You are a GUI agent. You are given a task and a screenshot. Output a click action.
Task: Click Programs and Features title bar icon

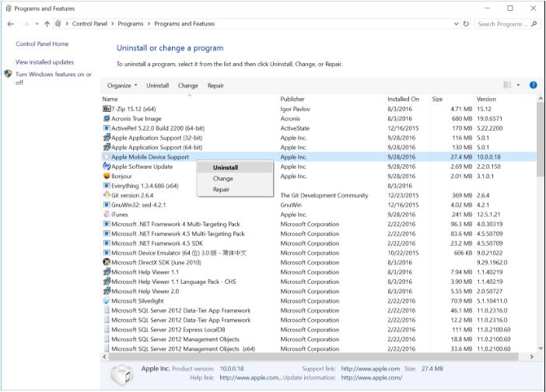[9, 9]
